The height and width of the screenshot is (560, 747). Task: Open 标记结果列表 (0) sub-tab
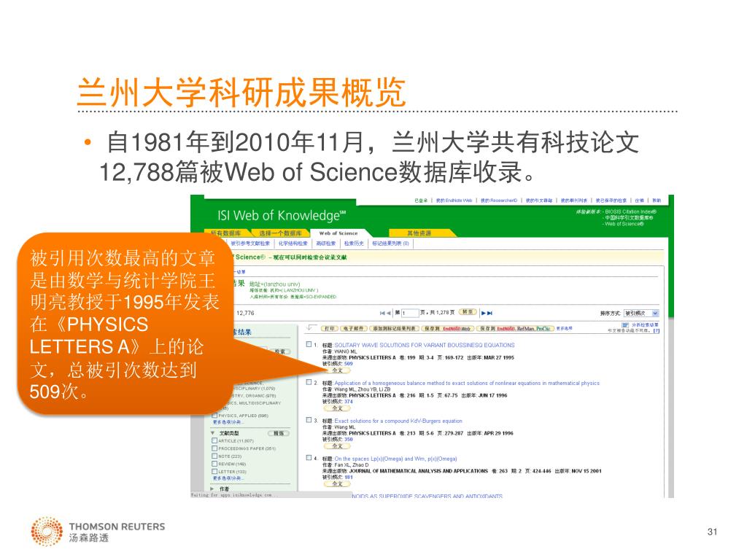391,244
